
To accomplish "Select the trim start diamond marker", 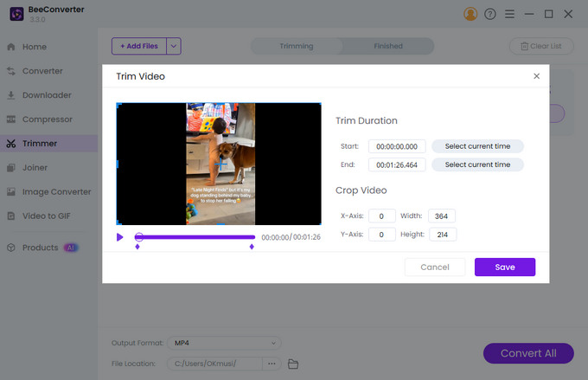I will (x=137, y=247).
